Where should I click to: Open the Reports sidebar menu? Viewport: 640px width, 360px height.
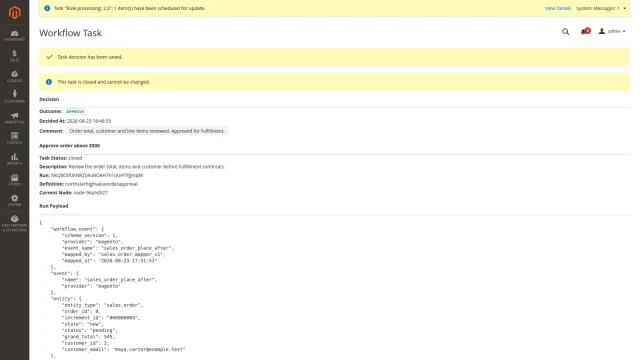pos(14,159)
